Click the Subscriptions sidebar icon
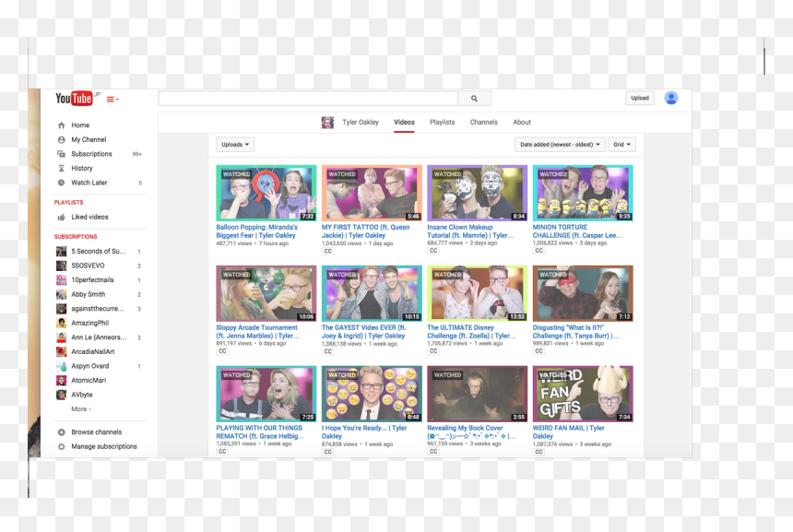The image size is (793, 532). point(61,154)
